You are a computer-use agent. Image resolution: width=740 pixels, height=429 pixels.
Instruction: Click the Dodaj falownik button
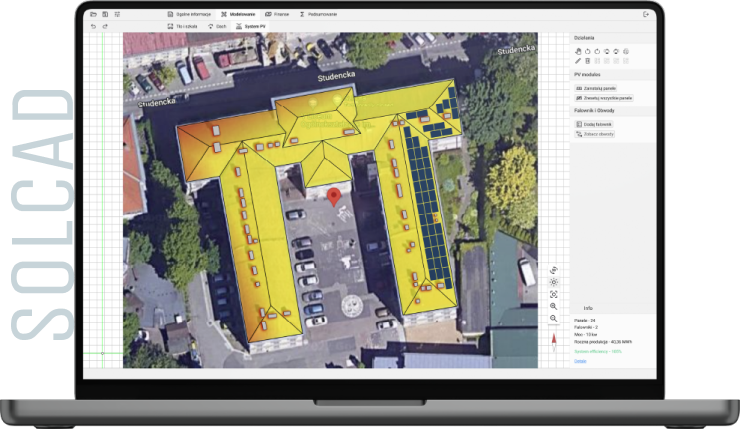click(x=594, y=124)
